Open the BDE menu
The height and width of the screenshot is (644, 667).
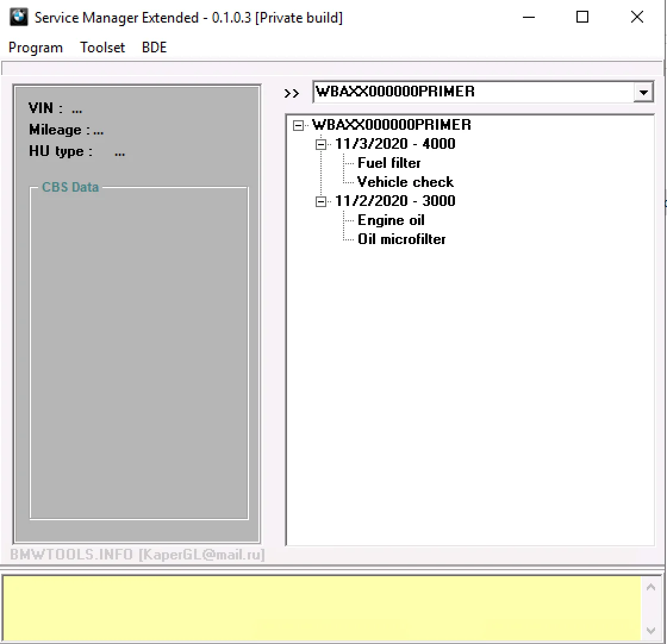coord(154,47)
